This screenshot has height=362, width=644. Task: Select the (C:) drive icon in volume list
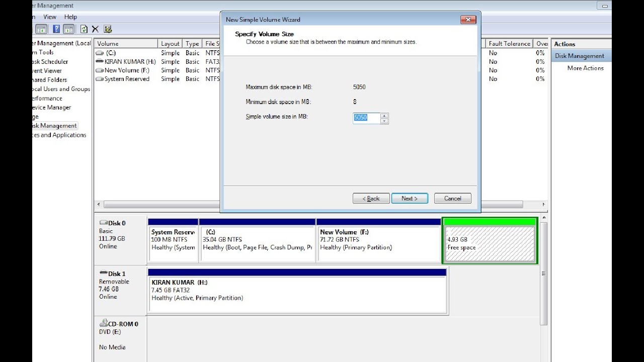coord(100,53)
